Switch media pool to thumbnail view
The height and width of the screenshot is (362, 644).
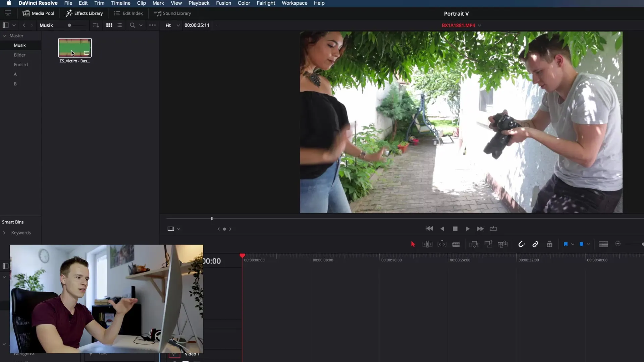point(109,25)
